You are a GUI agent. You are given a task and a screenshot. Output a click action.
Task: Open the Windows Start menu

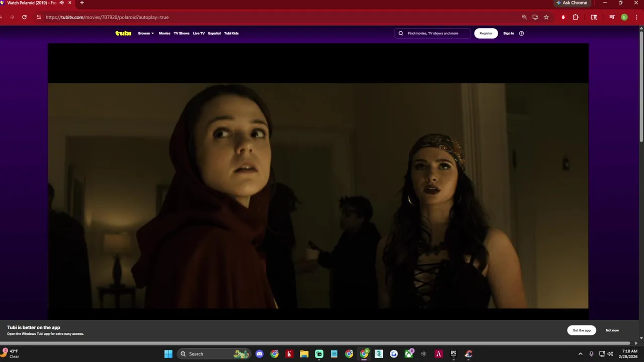(169, 354)
